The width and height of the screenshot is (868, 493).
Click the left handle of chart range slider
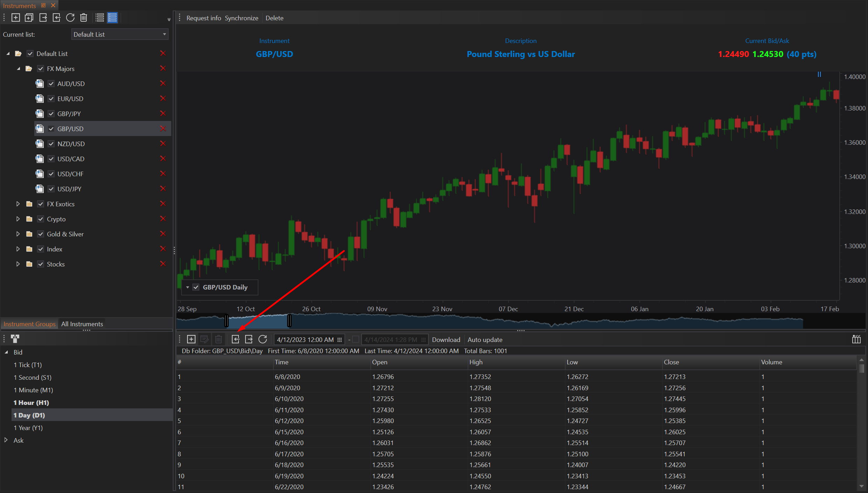pos(227,320)
